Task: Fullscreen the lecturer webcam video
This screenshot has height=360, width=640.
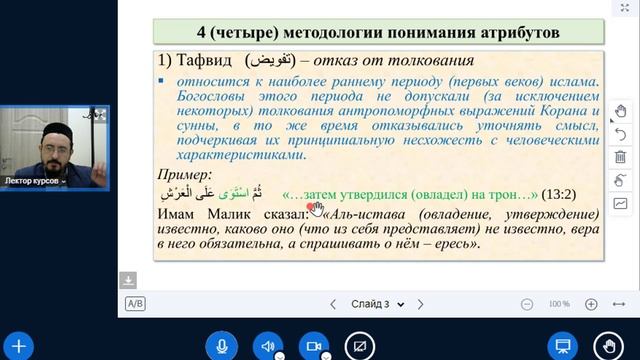Action: pyautogui.click(x=100, y=115)
